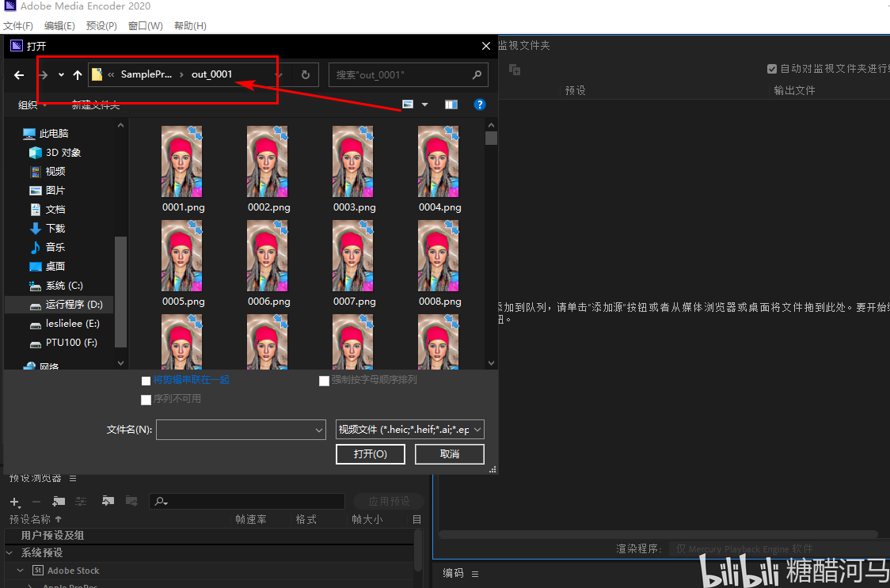Select the 用户预设及组 row

point(210,535)
